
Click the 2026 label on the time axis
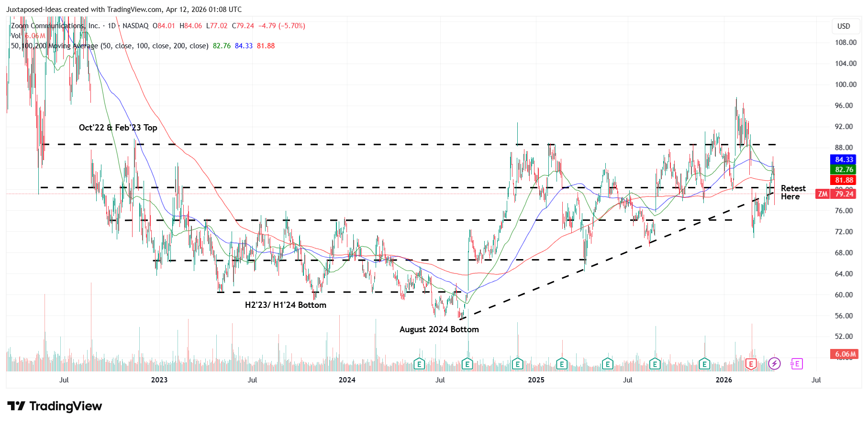click(723, 380)
